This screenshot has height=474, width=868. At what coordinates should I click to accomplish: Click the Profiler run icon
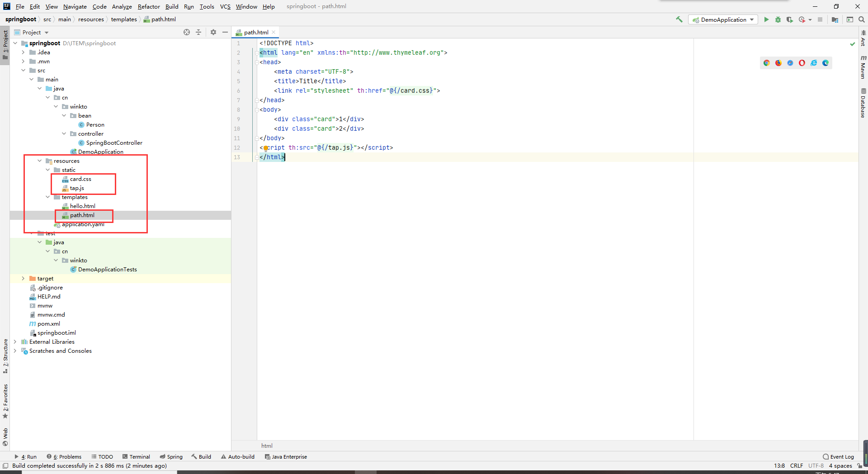(x=802, y=19)
